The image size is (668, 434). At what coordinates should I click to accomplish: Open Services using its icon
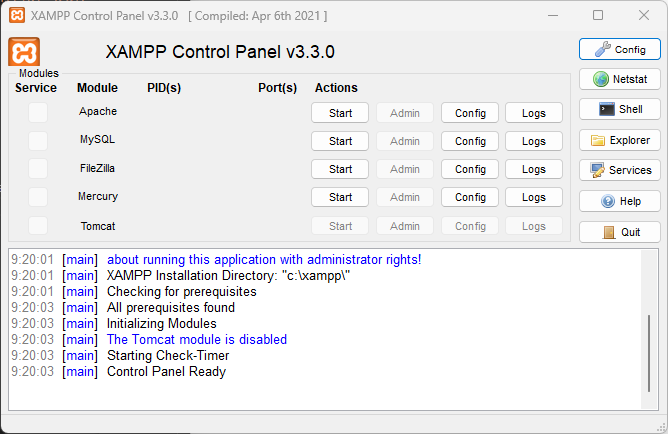(597, 170)
